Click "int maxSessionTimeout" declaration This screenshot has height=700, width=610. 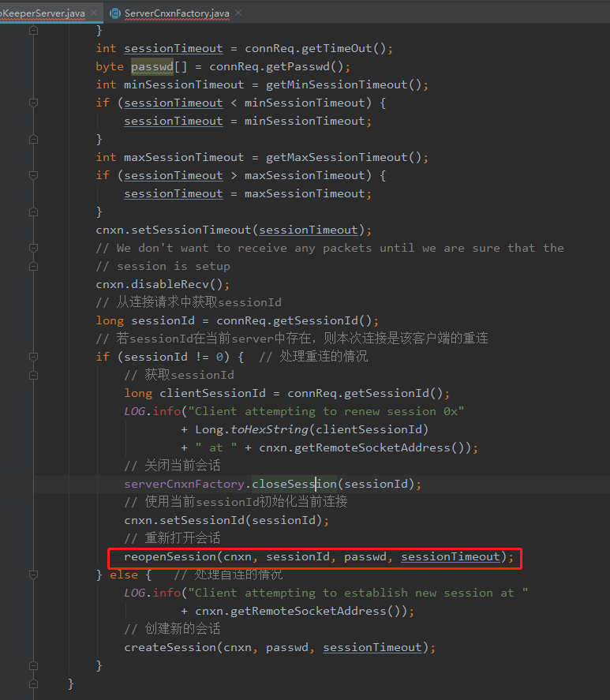(x=170, y=157)
